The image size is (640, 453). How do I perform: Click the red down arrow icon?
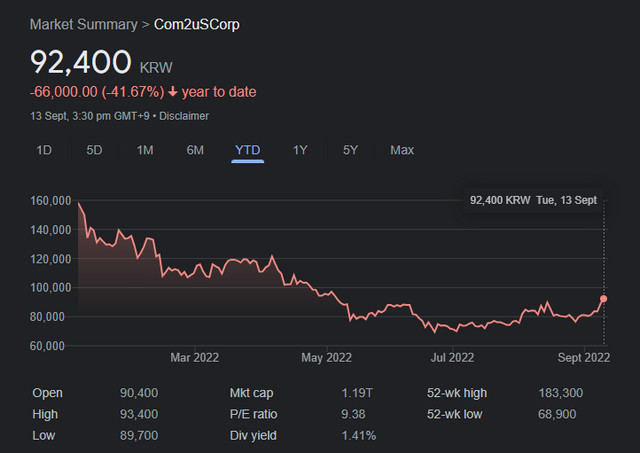173,92
